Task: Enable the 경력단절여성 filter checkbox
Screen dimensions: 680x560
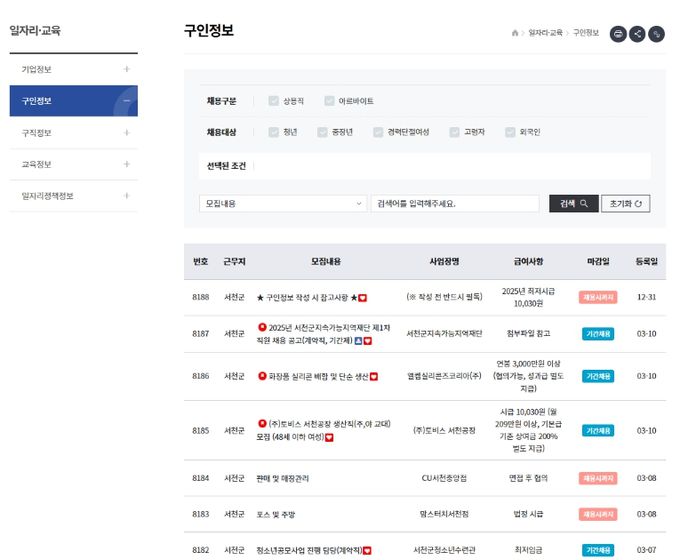Action: click(378, 132)
